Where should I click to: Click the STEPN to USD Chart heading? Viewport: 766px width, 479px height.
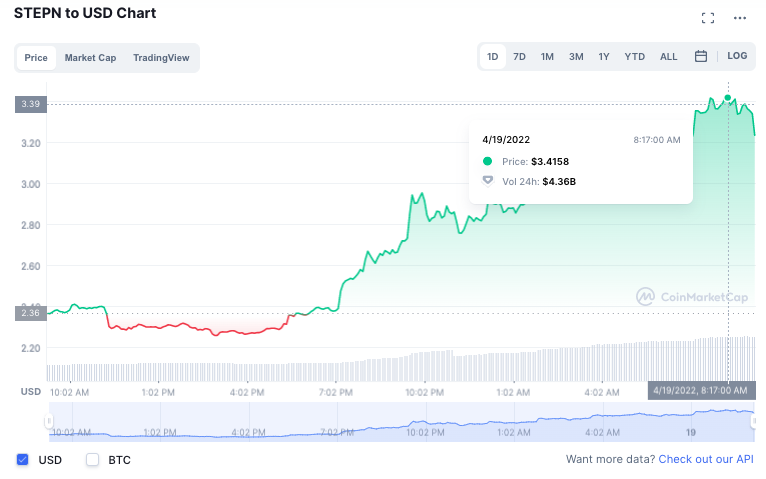[85, 13]
